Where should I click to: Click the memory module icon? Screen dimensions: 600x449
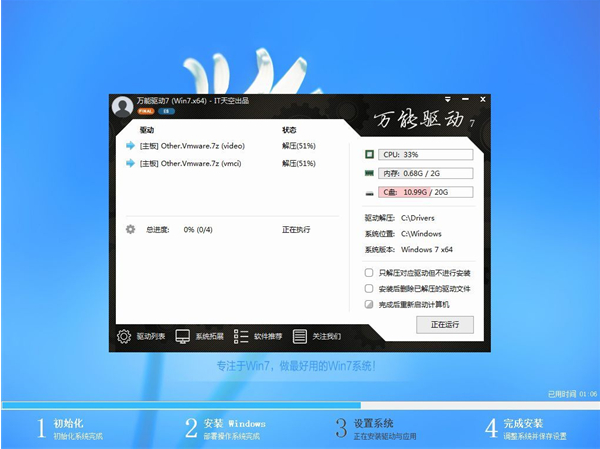[369, 173]
